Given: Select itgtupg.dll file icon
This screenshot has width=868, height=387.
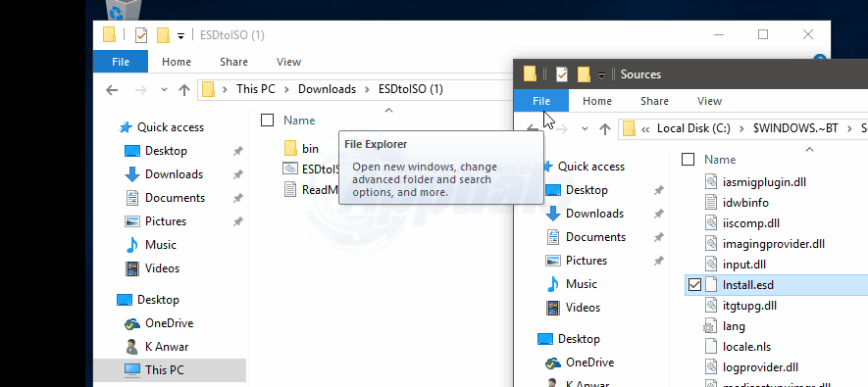Looking at the screenshot, I should [711, 305].
